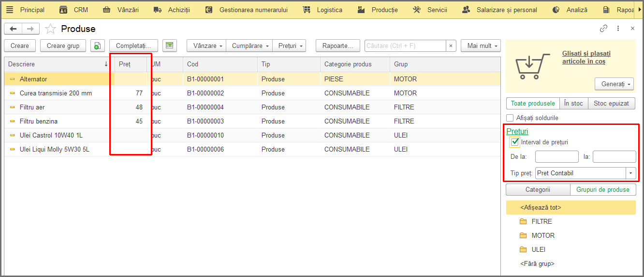Go forward with the right arrow button

(x=30, y=29)
